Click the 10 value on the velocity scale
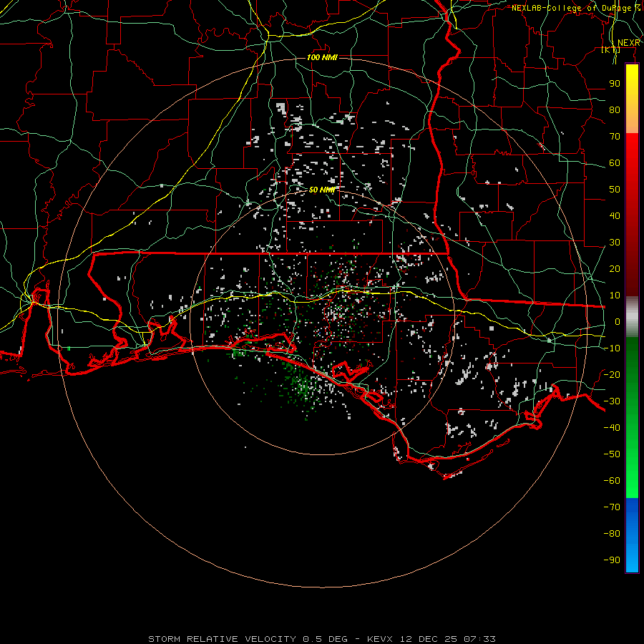The width and height of the screenshot is (644, 644). 615,296
